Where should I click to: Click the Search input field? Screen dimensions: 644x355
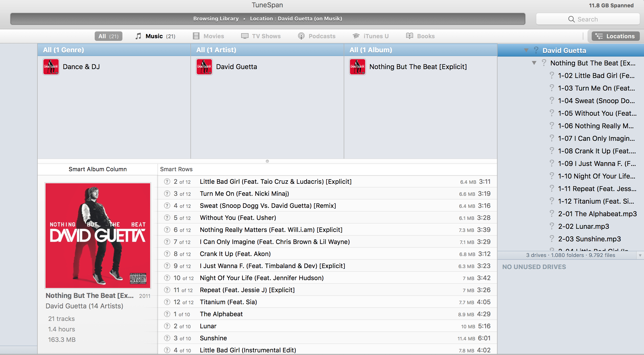click(x=587, y=19)
